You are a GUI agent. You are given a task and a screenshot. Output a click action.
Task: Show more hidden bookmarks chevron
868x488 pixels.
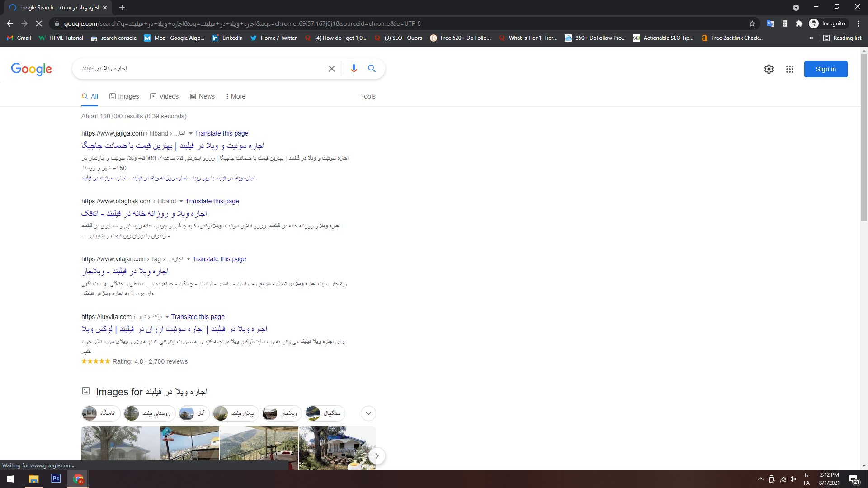pyautogui.click(x=811, y=38)
